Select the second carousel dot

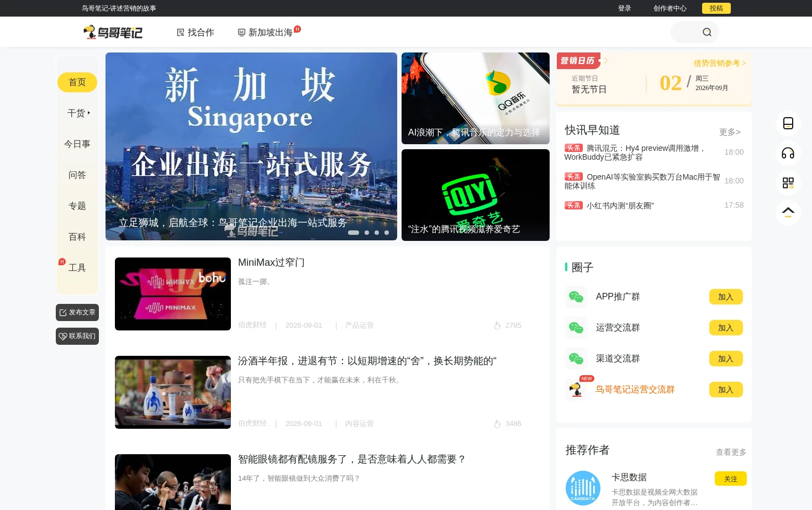click(x=367, y=233)
